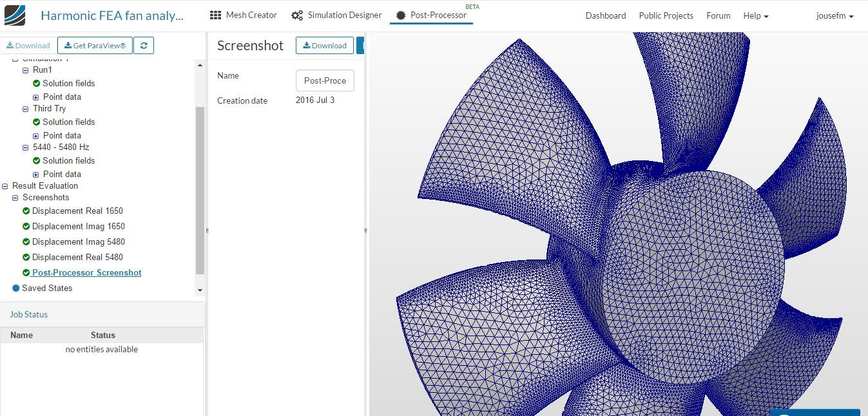Select Solution fields under Run1
The width and height of the screenshot is (868, 416).
tap(69, 83)
